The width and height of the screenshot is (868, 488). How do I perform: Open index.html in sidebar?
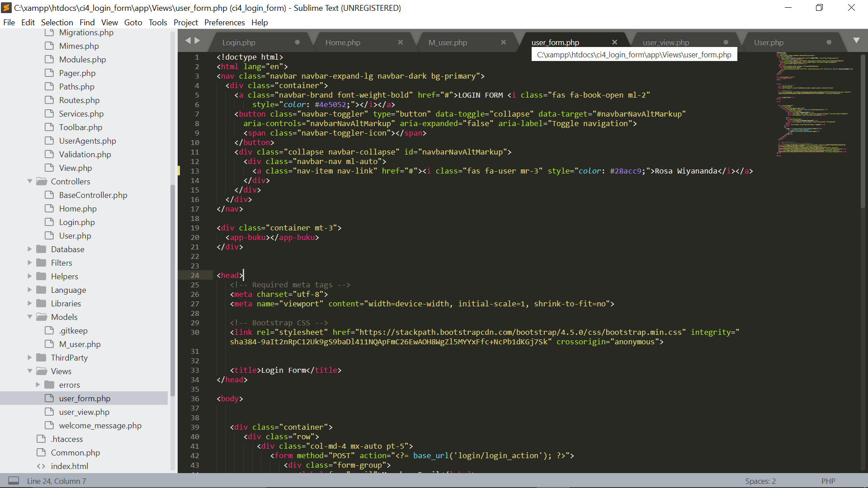[70, 466]
